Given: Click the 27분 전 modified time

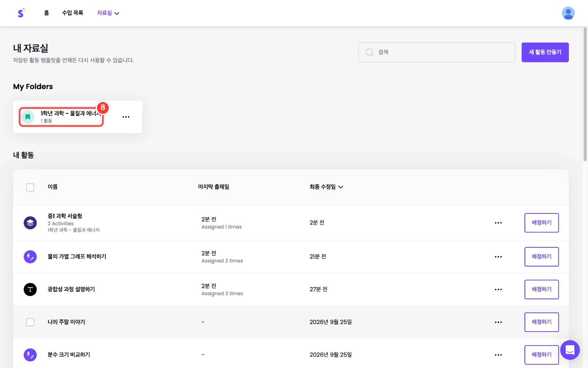Looking at the screenshot, I should [x=318, y=289].
